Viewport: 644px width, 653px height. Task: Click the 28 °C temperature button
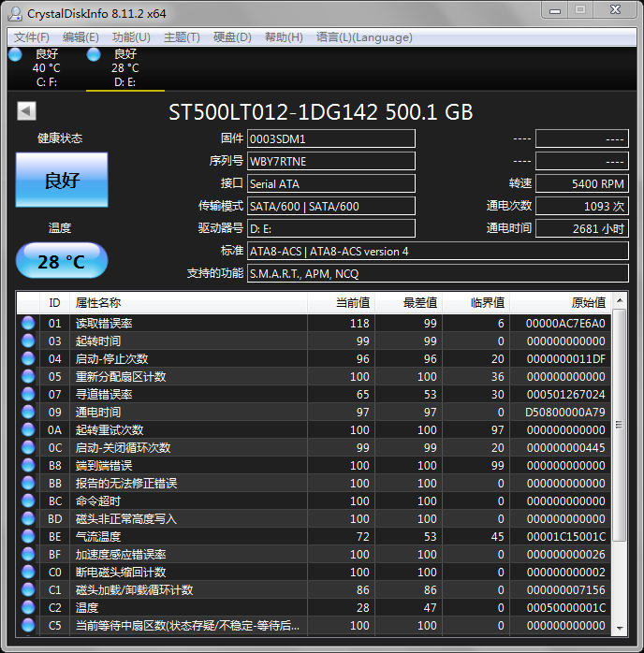[62, 261]
